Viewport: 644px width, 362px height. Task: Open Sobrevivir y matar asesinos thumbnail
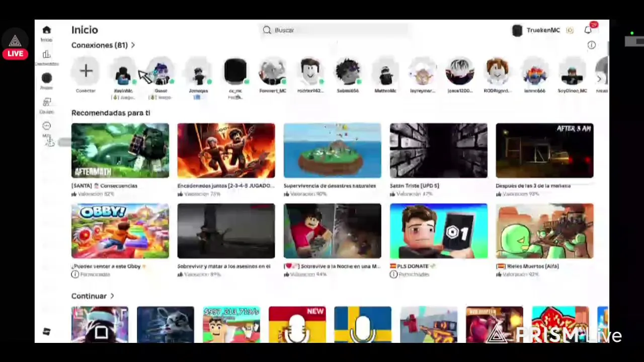(x=226, y=231)
